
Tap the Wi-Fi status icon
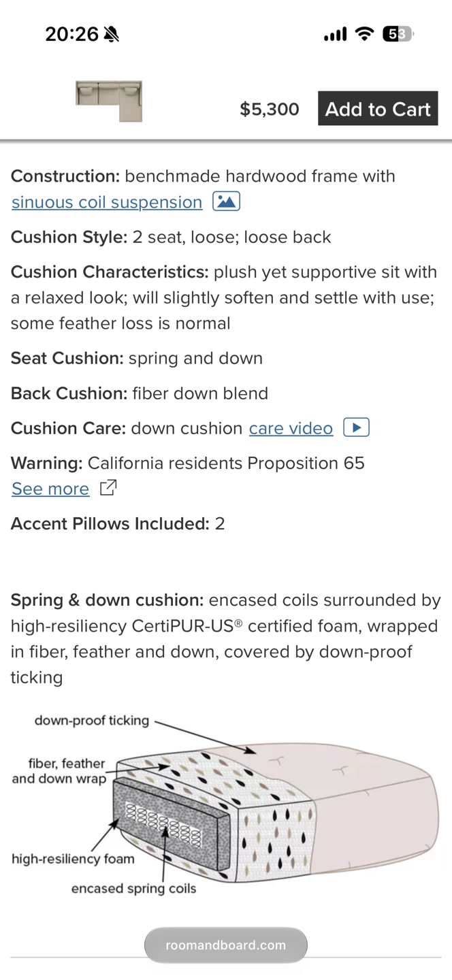coord(365,33)
